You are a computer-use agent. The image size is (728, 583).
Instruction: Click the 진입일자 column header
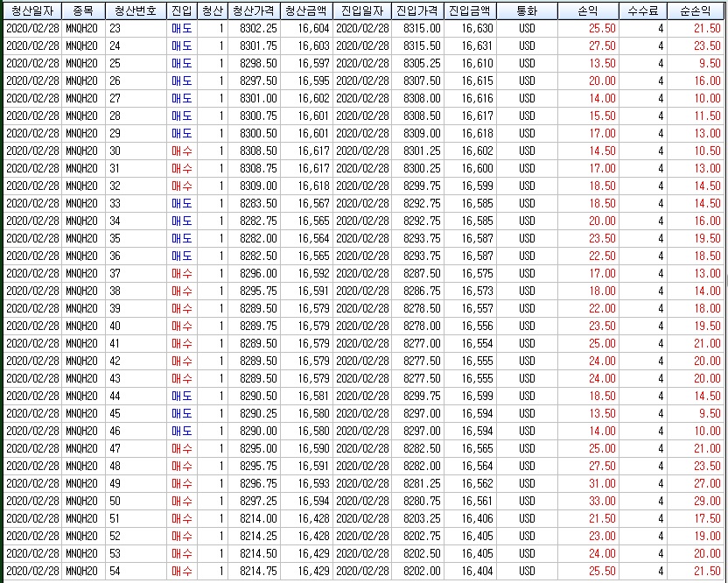[362, 11]
